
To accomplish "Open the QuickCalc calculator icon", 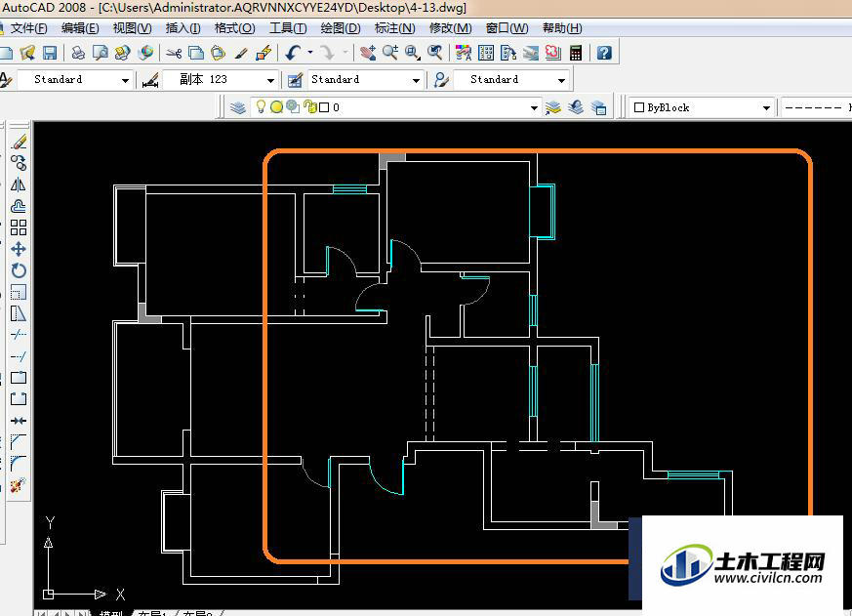I will click(x=576, y=53).
